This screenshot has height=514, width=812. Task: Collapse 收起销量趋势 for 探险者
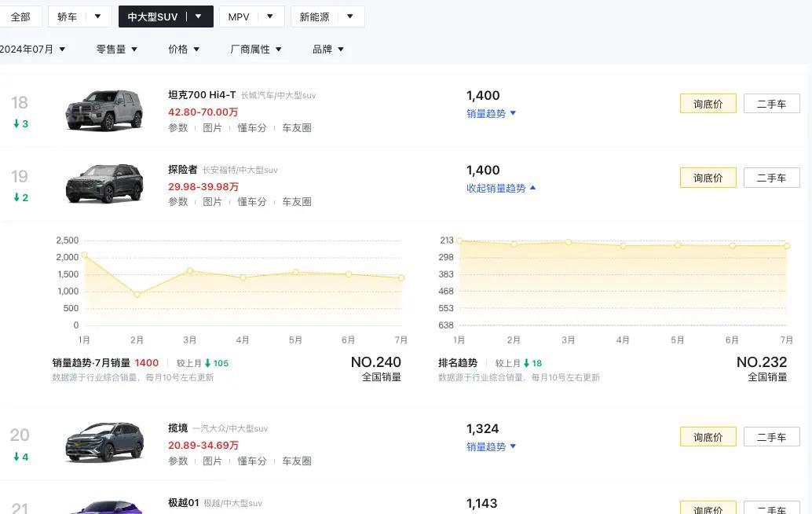click(501, 188)
